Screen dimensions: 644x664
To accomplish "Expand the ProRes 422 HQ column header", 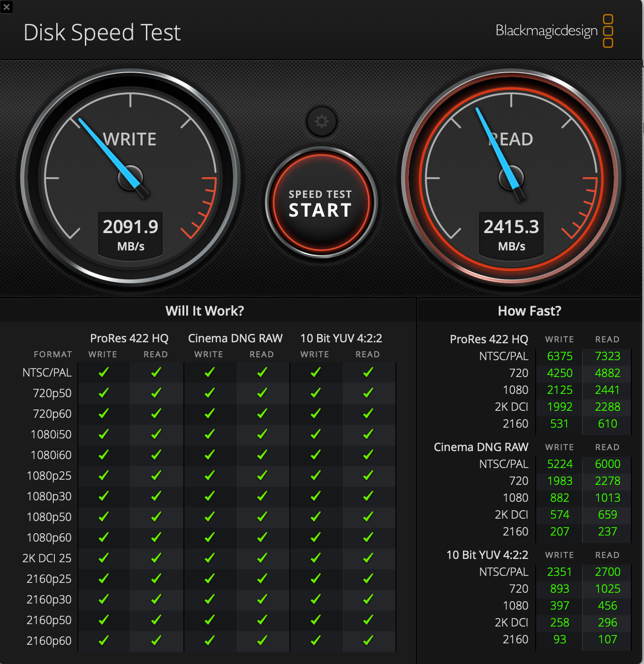I will tap(129, 338).
